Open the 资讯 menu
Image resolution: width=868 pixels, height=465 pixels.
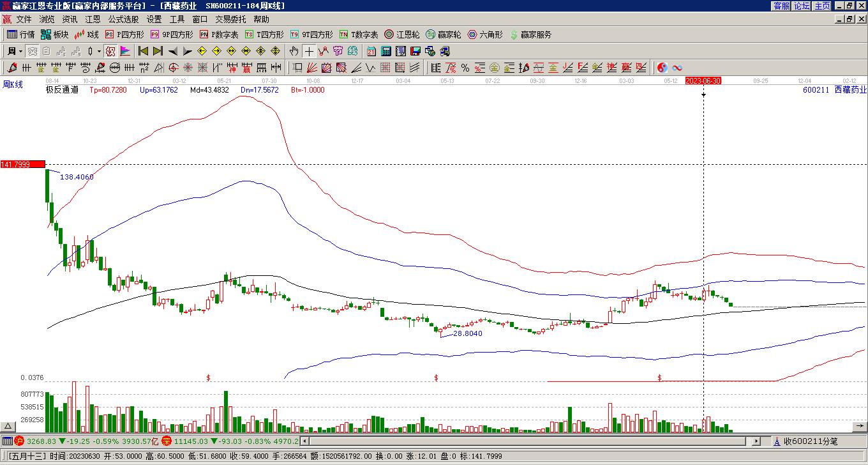(x=70, y=20)
